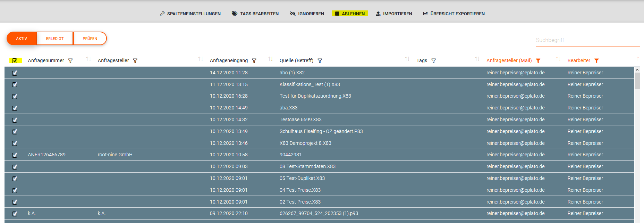Uncheck the row for abc (1).X82

(x=15, y=73)
